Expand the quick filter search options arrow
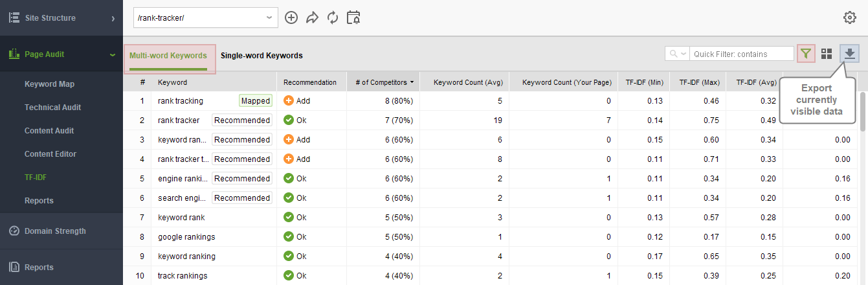This screenshot has height=285, width=868. 678,54
